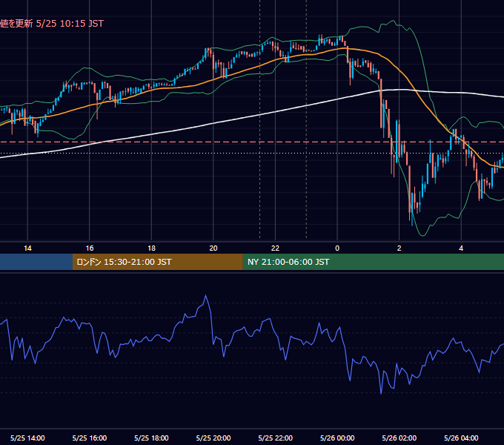Click the 5/25 22:00 time label

tap(276, 438)
